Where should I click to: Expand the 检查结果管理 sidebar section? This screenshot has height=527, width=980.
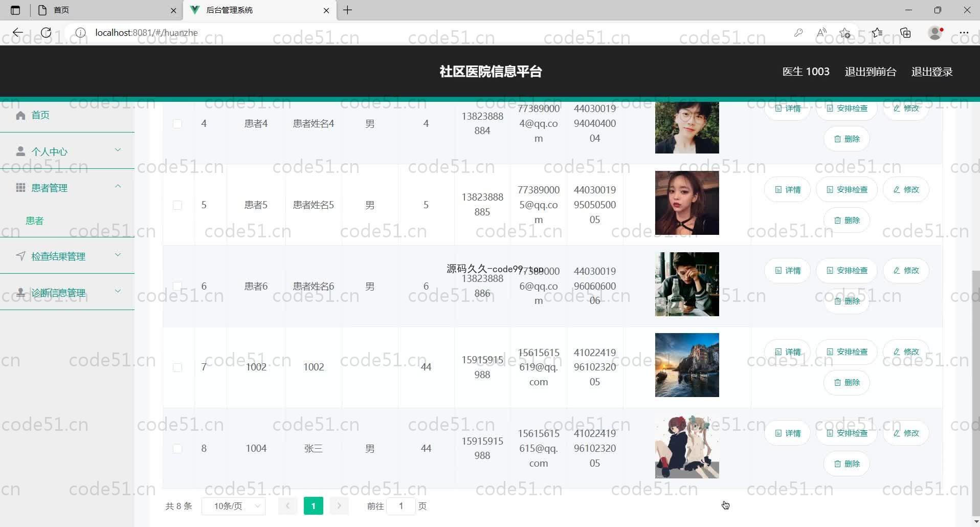coord(67,256)
